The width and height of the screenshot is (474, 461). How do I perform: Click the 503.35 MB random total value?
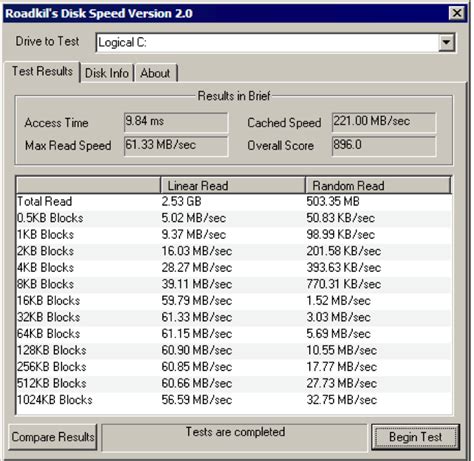coord(333,201)
